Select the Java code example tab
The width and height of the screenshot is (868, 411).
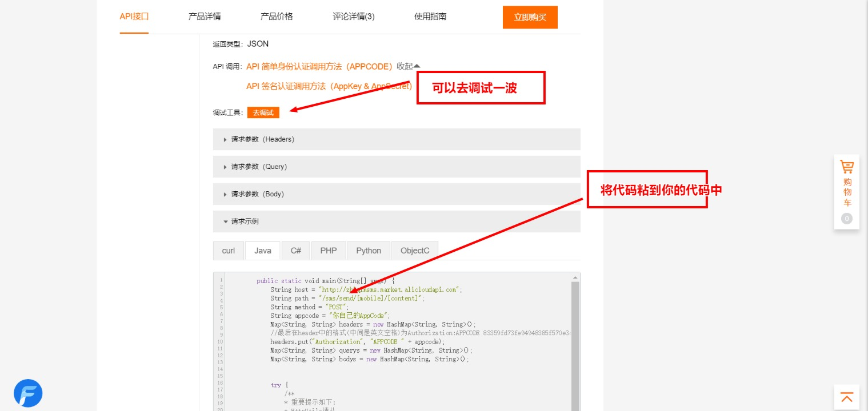click(263, 251)
